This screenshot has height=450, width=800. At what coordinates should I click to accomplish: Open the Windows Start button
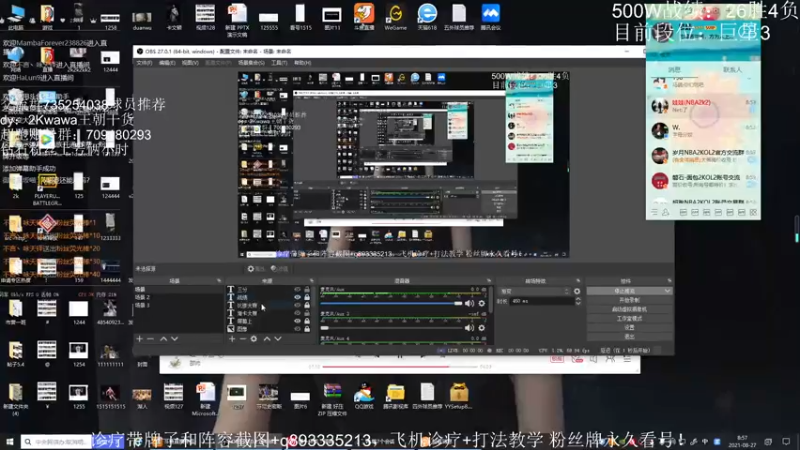[9, 442]
